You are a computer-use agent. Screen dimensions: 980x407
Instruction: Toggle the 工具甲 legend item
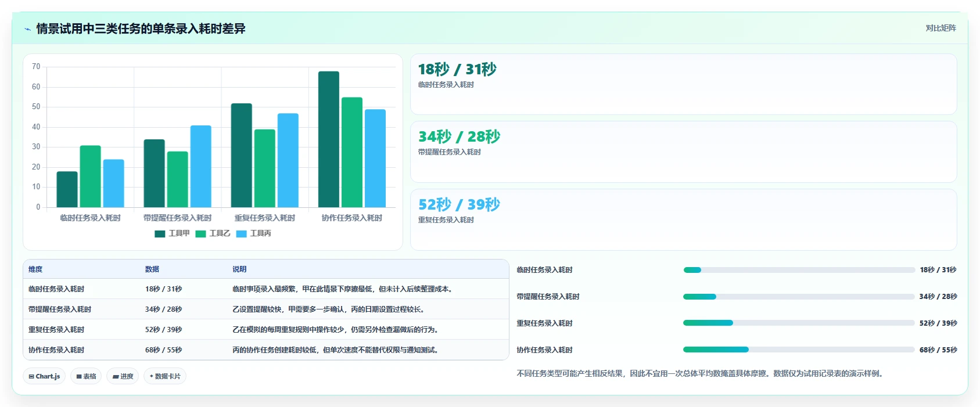(x=172, y=233)
